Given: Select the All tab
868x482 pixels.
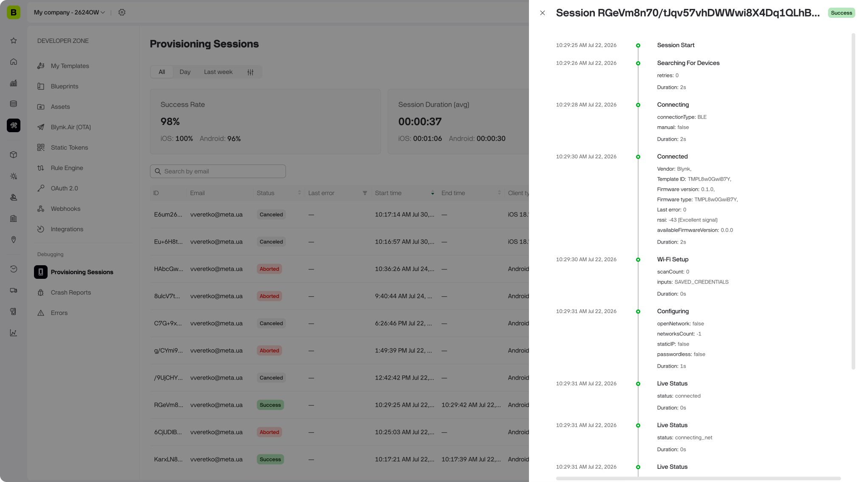Looking at the screenshot, I should tap(162, 72).
